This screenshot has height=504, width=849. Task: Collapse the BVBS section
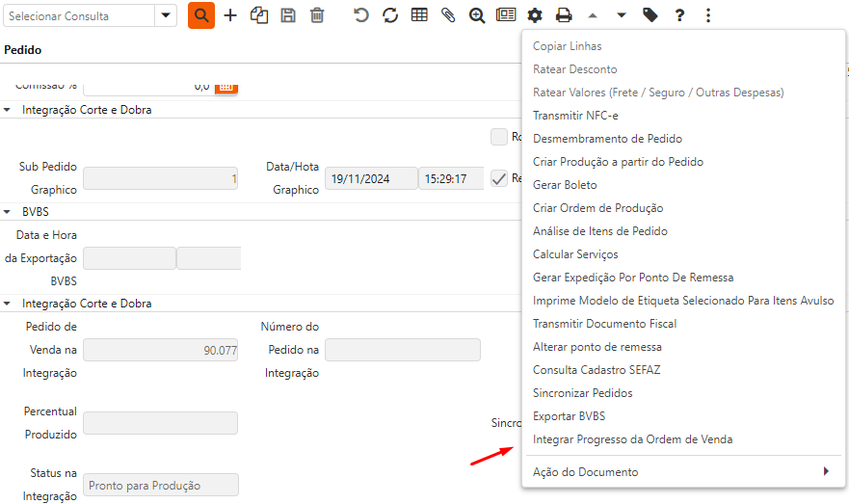point(8,212)
